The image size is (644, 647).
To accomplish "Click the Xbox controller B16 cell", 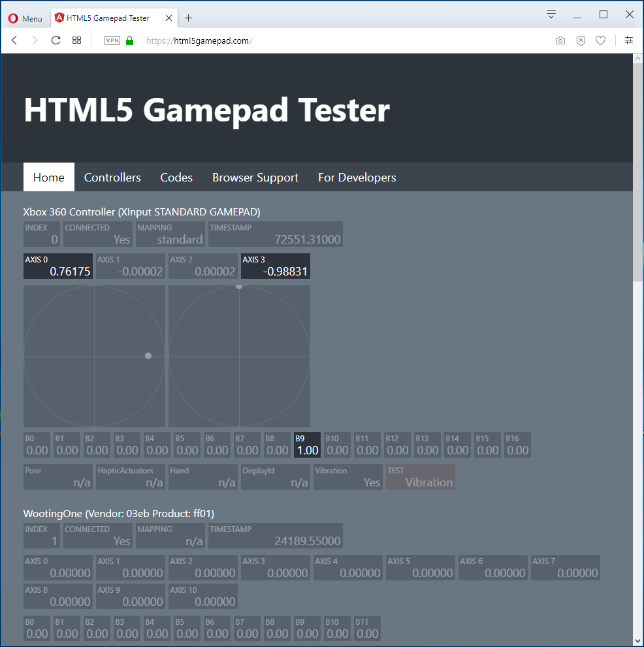I will click(x=517, y=445).
